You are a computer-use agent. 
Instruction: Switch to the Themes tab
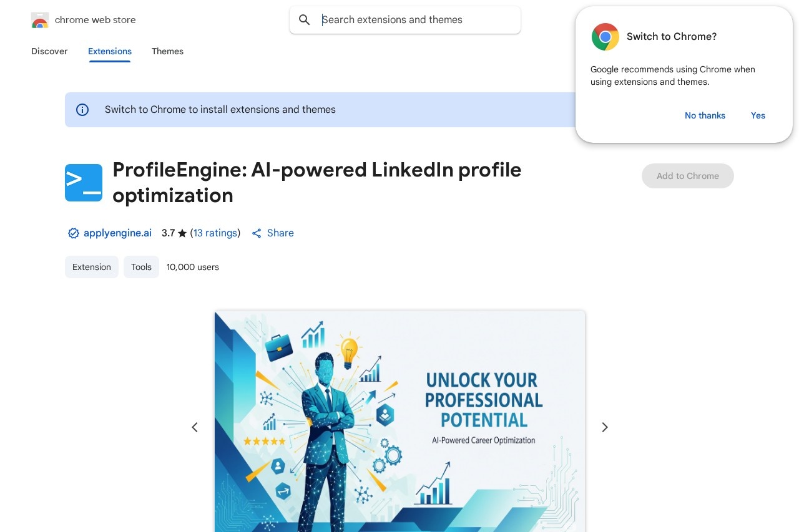pyautogui.click(x=167, y=51)
